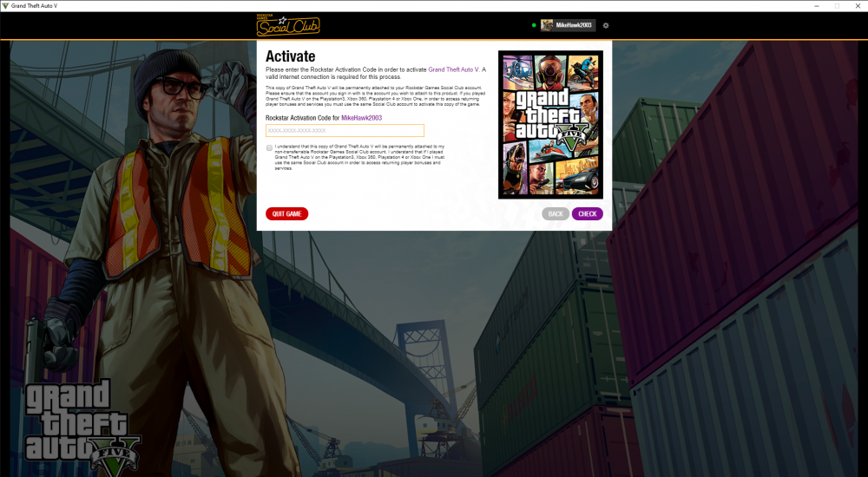
Task: Maximize the Grand Theft Auto V window
Action: tap(837, 5)
